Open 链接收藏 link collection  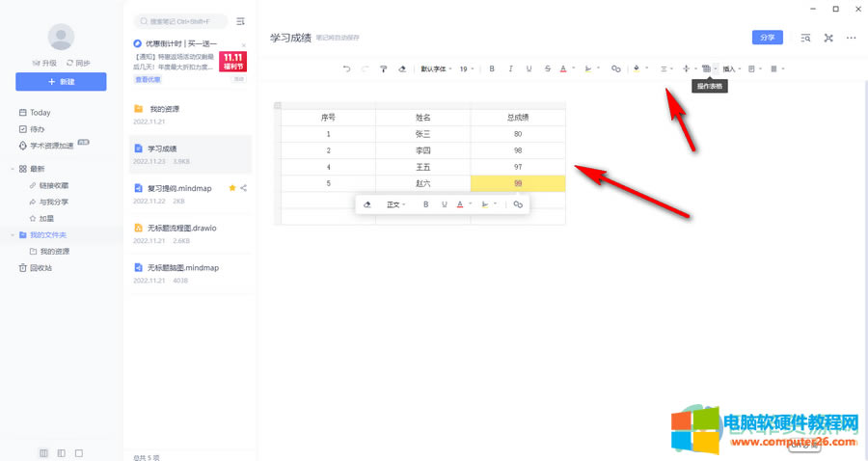click(49, 185)
